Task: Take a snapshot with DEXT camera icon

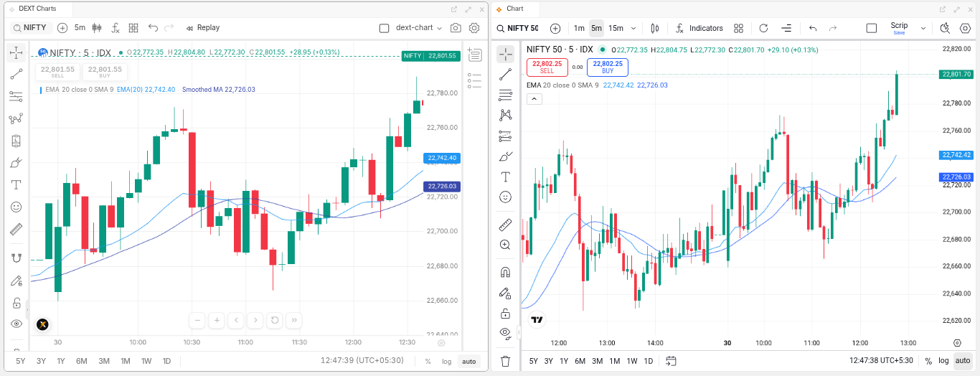Action: pos(456,28)
